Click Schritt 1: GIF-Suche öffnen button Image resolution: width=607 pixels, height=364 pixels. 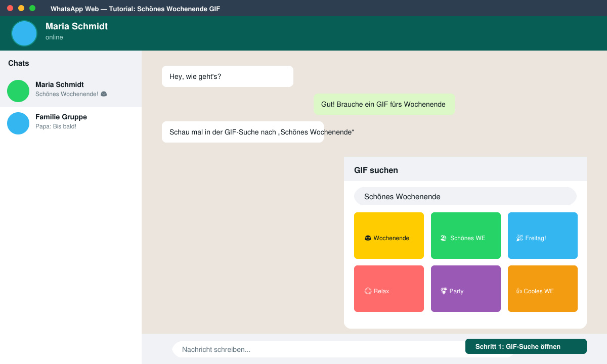click(x=526, y=346)
